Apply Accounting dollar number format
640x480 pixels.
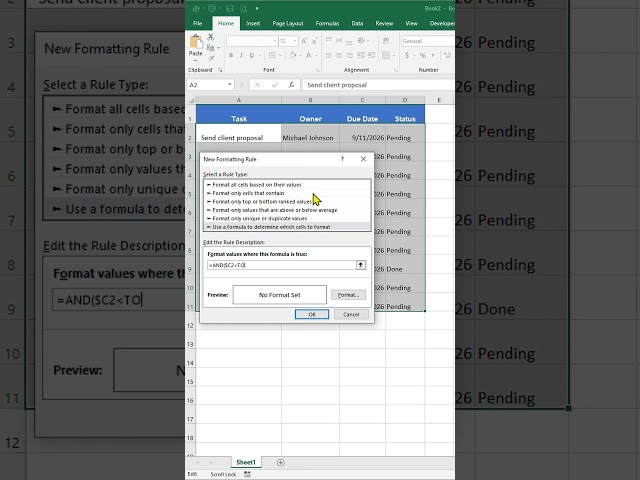click(407, 55)
